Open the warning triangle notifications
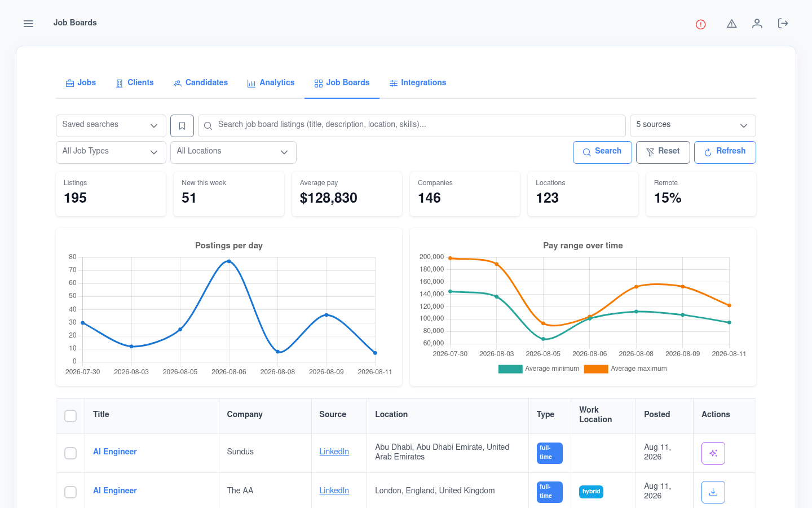This screenshot has height=508, width=812. 731,24
